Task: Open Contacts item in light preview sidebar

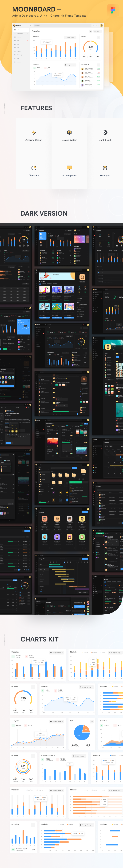Action: [x=19, y=62]
